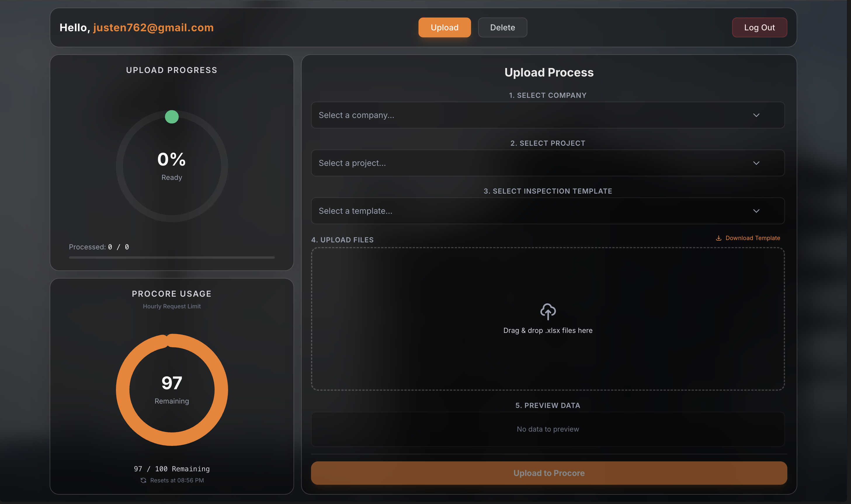Click the Log Out button

(x=759, y=27)
